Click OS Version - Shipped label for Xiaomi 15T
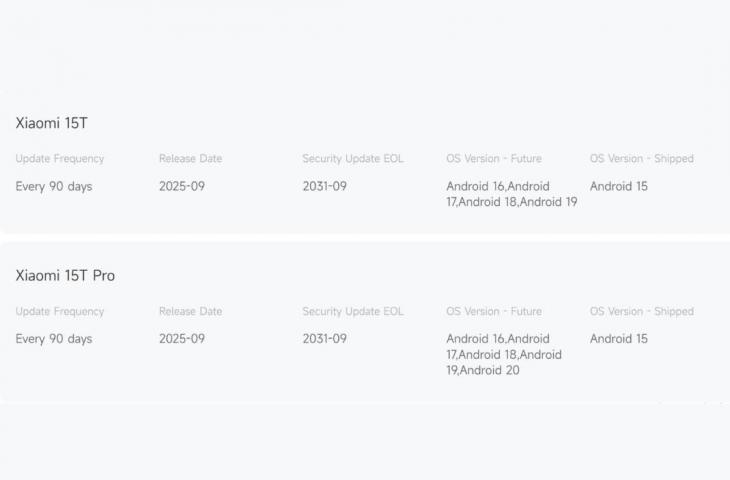Viewport: 730px width, 480px height. click(641, 159)
